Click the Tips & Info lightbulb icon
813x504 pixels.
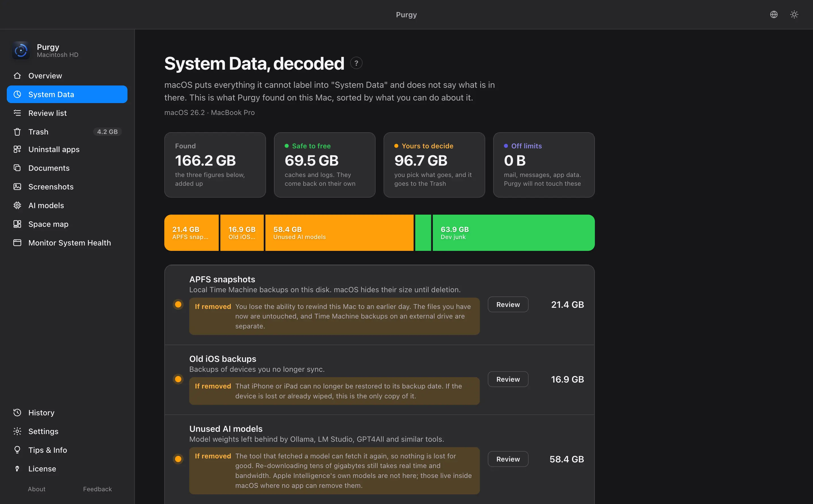coord(17,450)
